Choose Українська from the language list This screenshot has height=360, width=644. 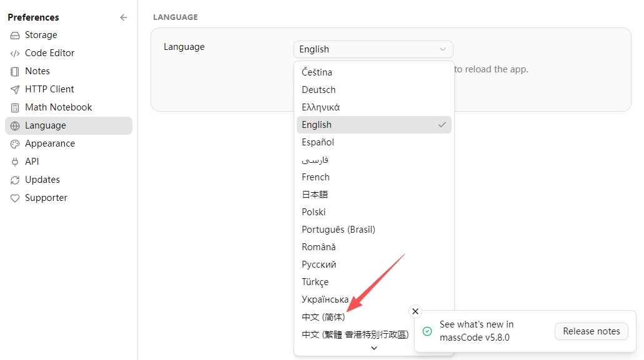tap(374, 299)
